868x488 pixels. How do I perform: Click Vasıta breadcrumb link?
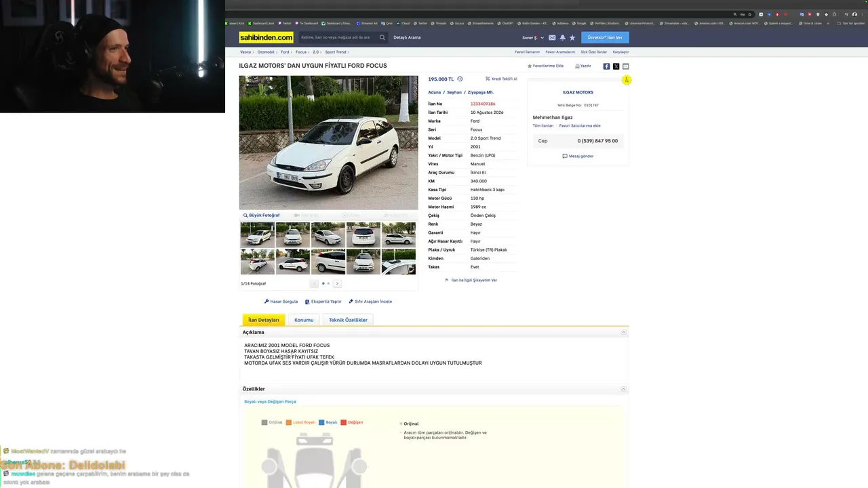coord(245,52)
